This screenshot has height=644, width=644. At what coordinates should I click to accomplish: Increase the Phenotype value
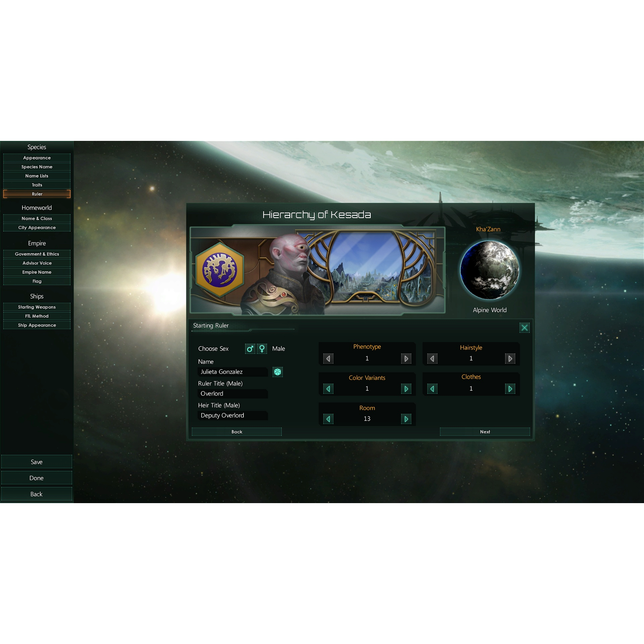coord(406,358)
